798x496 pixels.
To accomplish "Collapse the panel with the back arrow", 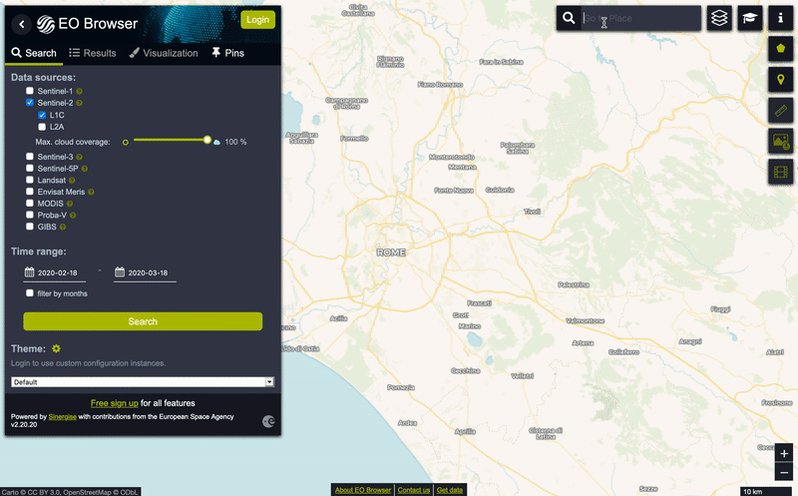I will click(21, 24).
